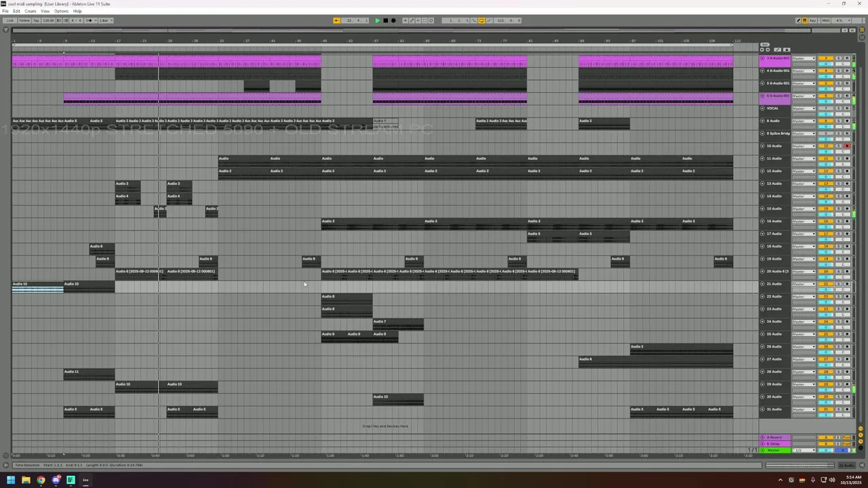Toggle the yellow Loop switch
Viewport: 868px width, 488px height.
[x=481, y=20]
